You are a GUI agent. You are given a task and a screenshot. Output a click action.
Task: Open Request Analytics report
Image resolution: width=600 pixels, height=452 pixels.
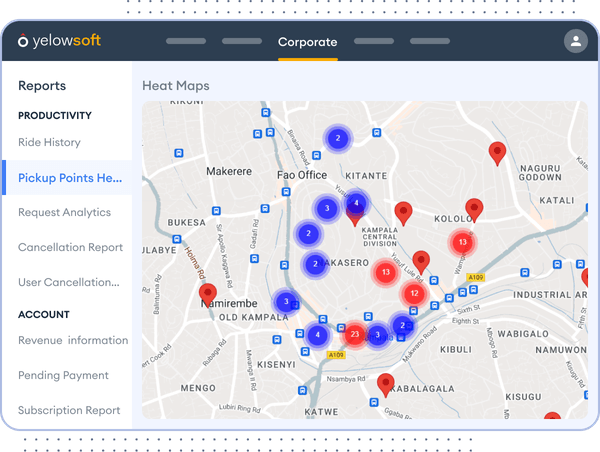(x=65, y=212)
